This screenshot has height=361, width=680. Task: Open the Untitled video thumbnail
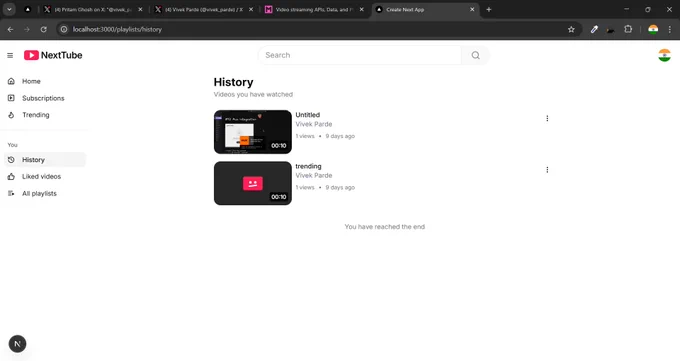click(253, 132)
